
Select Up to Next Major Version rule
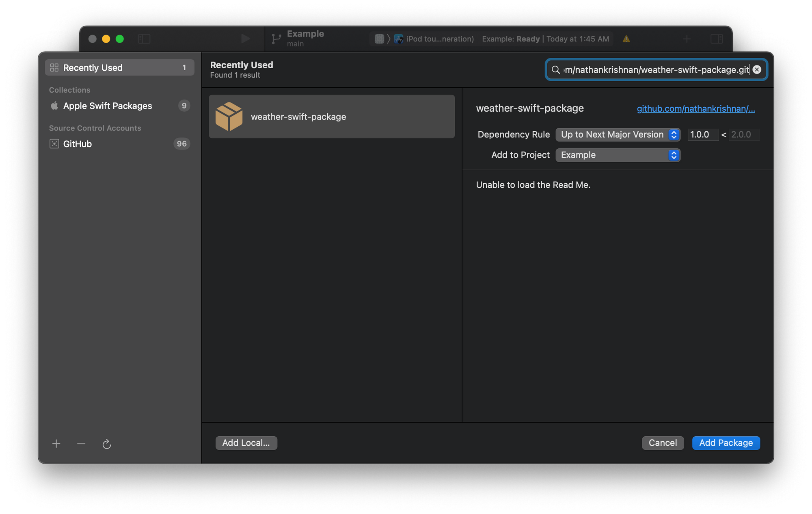coord(618,134)
